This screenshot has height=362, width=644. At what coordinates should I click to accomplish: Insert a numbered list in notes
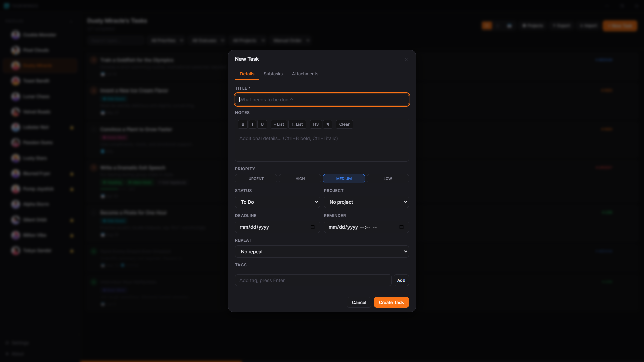(x=297, y=124)
